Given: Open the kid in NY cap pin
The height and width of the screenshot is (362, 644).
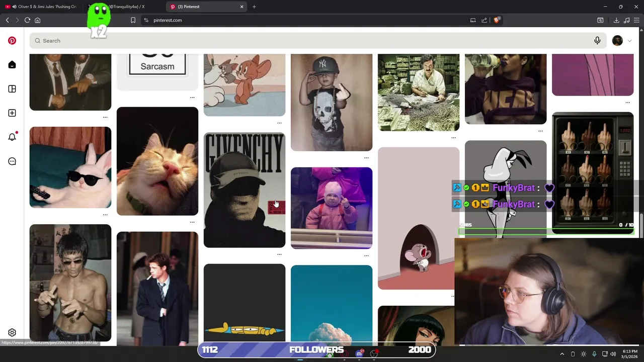Looking at the screenshot, I should (x=332, y=102).
